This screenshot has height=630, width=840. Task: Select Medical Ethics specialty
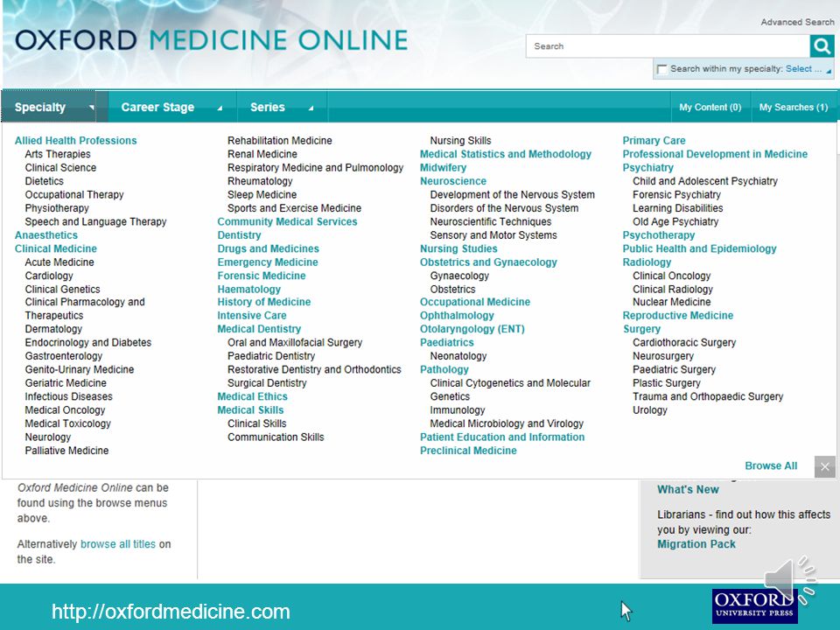click(252, 396)
